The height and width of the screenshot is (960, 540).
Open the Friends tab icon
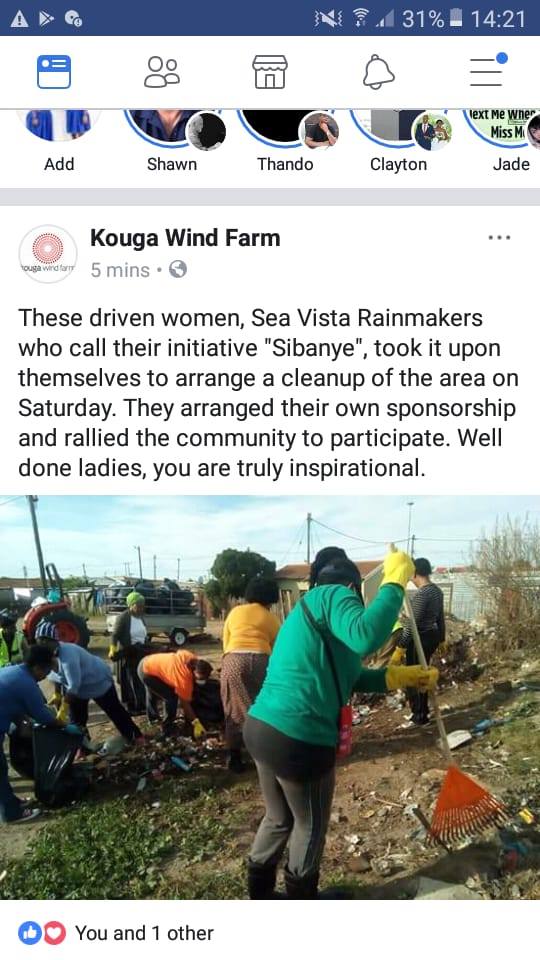click(x=162, y=72)
